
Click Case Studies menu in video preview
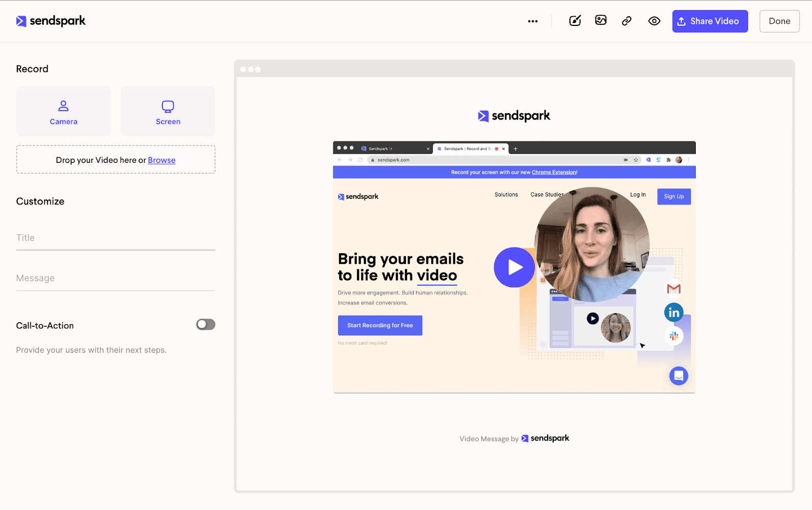pyautogui.click(x=547, y=194)
